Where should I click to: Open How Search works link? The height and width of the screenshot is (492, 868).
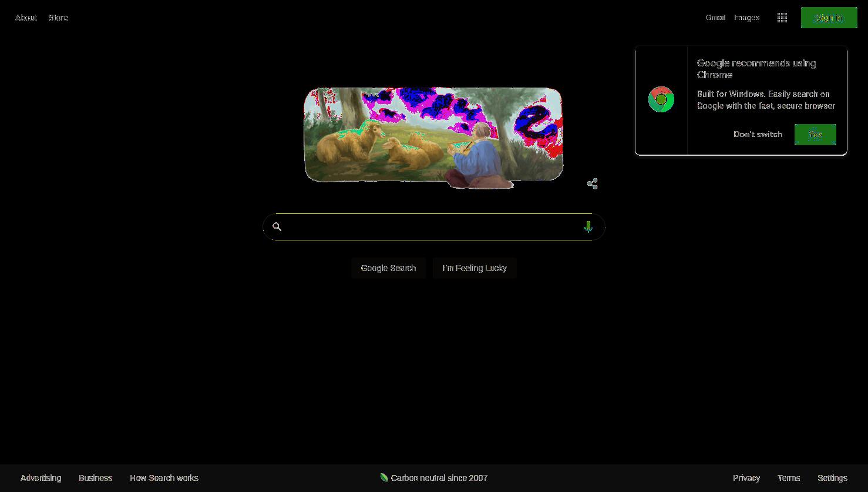pyautogui.click(x=164, y=478)
